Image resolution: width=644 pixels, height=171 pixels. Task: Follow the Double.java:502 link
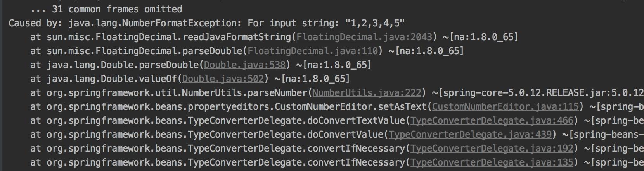[223, 79]
